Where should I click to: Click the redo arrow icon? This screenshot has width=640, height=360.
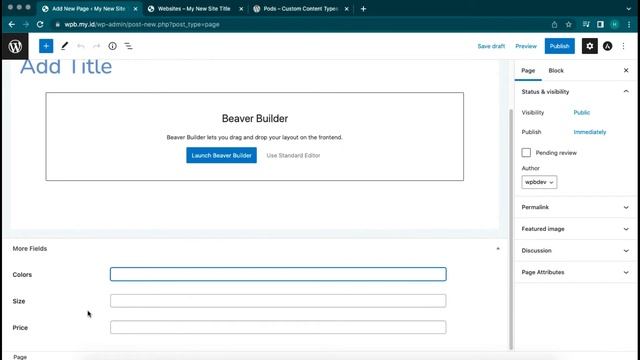pos(96,46)
